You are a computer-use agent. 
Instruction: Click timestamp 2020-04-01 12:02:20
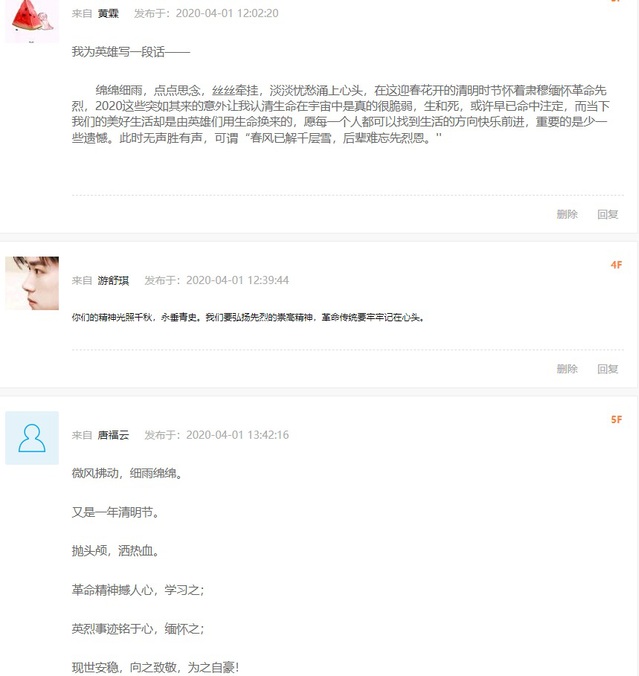[x=227, y=13]
